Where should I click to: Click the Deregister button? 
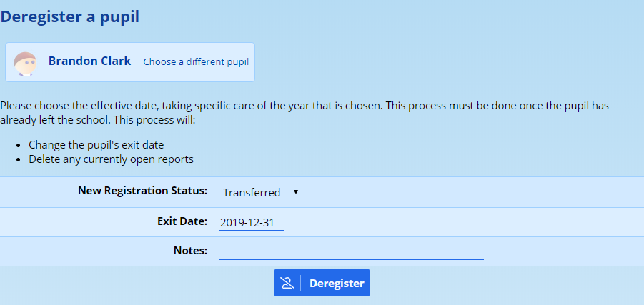tap(322, 283)
